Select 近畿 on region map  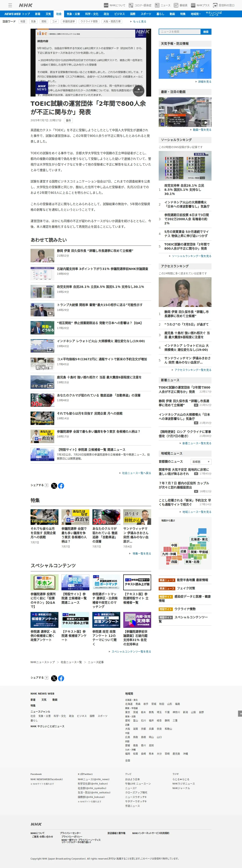click(183, 551)
